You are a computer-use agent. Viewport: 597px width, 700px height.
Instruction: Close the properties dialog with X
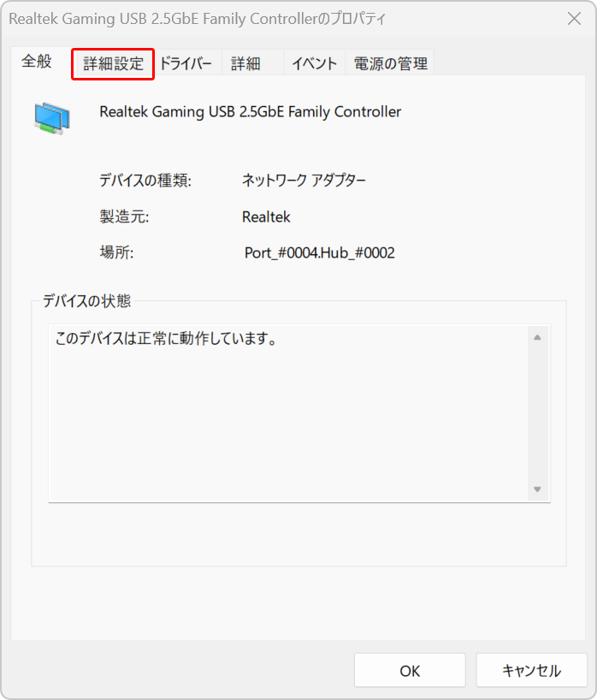(574, 19)
